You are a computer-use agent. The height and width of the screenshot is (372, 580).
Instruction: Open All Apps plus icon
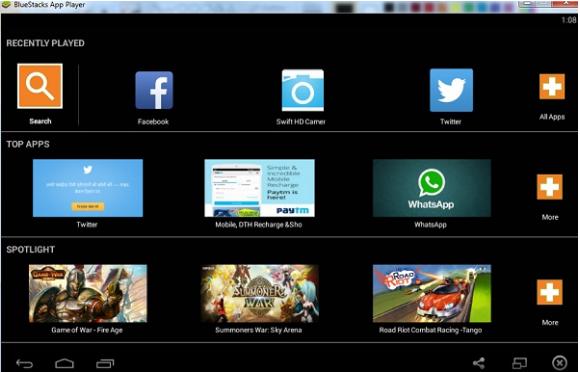point(552,87)
